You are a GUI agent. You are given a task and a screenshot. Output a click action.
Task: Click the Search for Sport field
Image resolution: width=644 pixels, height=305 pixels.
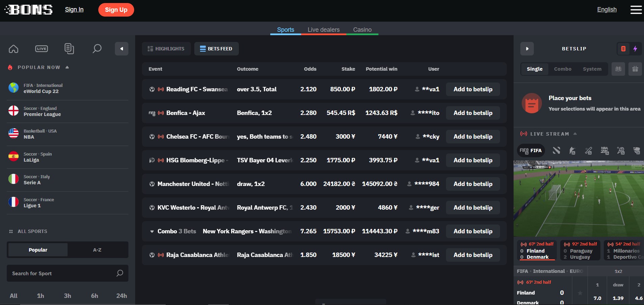coord(63,273)
